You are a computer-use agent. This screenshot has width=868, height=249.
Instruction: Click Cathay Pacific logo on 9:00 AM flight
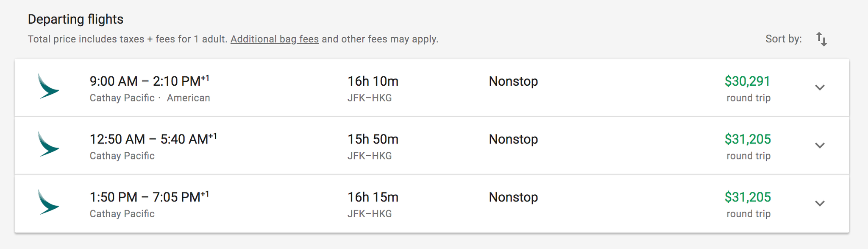coord(48,87)
